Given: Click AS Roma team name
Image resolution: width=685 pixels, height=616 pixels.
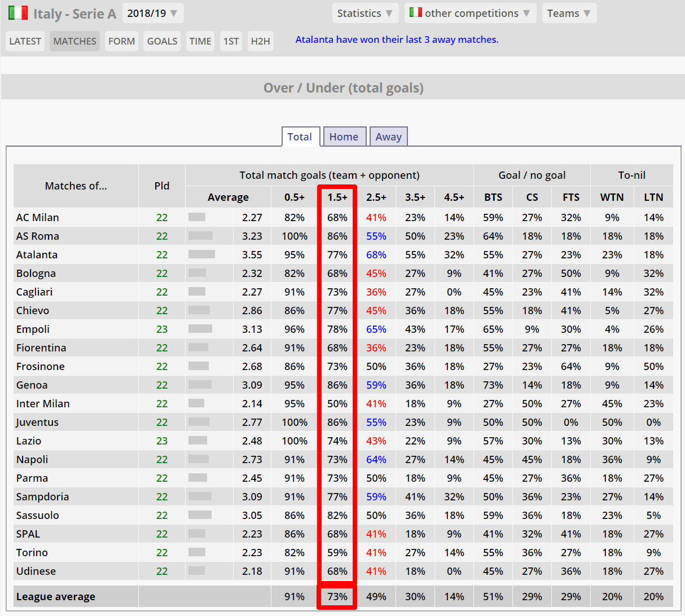Looking at the screenshot, I should click(37, 236).
